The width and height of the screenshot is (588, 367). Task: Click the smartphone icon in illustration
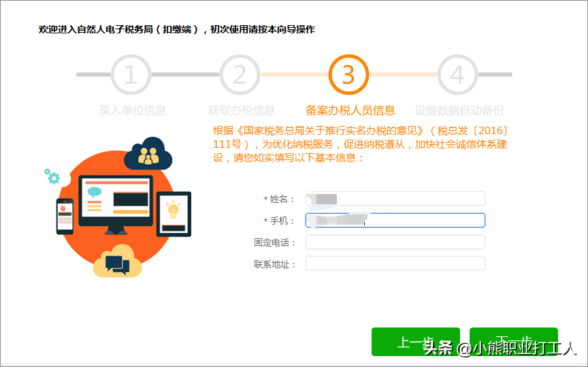(x=65, y=217)
